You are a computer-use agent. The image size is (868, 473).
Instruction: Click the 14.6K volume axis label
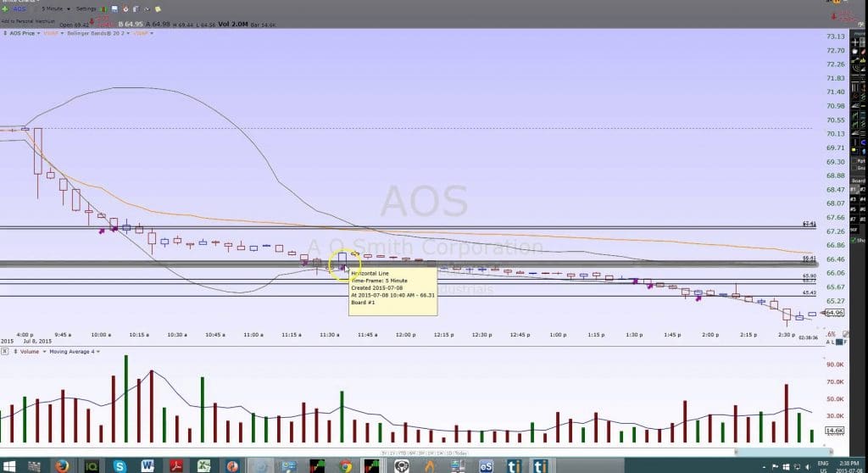[x=834, y=431]
